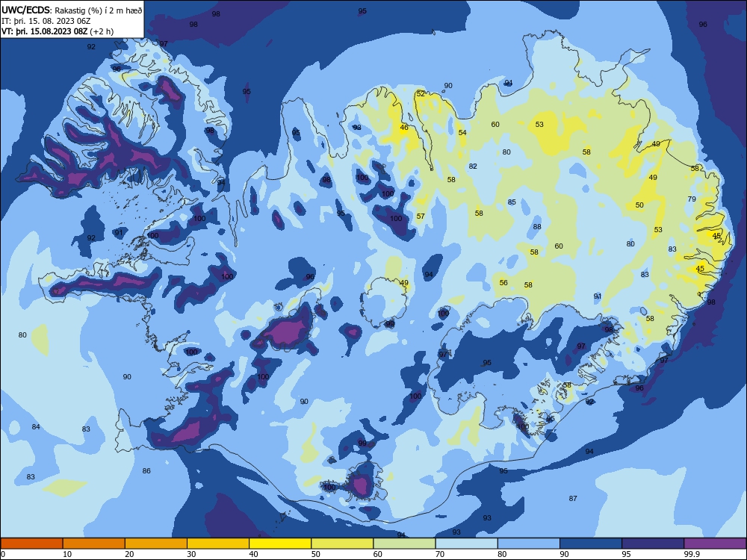Click the '79' humidity value near east coast
Image resolution: width=747 pixels, height=560 pixels.
click(692, 199)
